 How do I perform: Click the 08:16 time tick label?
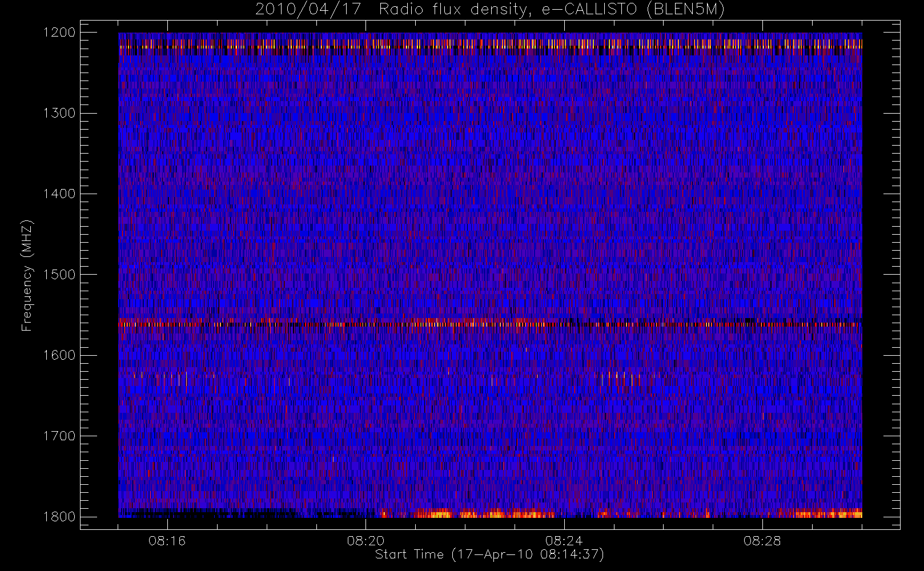(167, 541)
